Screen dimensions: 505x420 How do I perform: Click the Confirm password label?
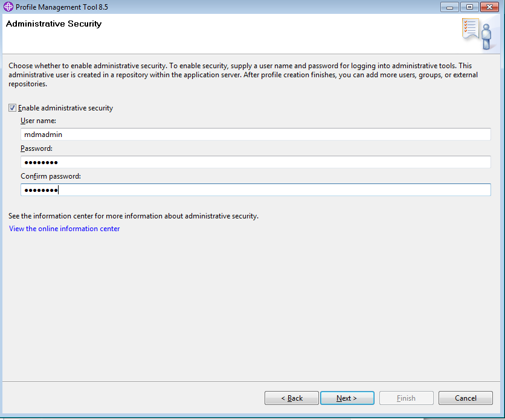[x=51, y=176]
